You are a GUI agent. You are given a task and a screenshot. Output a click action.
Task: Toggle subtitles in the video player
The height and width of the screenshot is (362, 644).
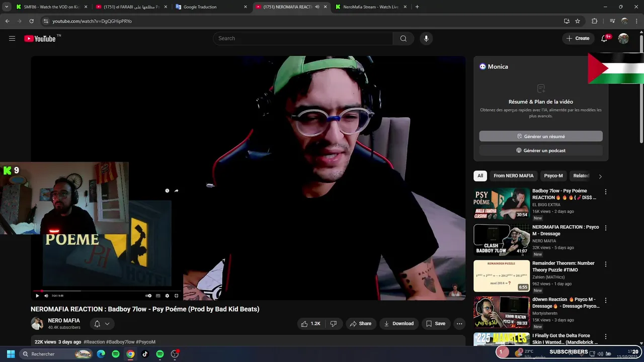pos(158,296)
